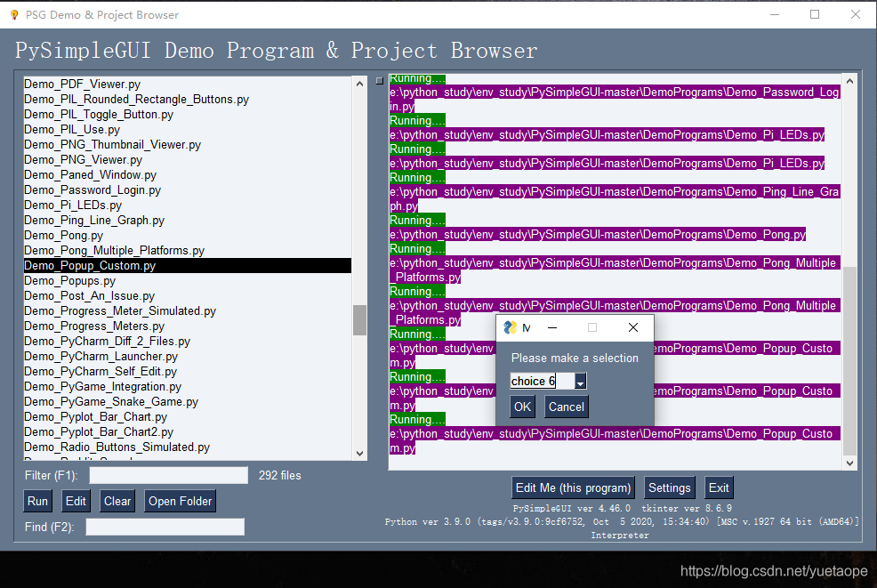The height and width of the screenshot is (588, 877).
Task: Select Demo_Password_Login.py
Action: click(188, 189)
